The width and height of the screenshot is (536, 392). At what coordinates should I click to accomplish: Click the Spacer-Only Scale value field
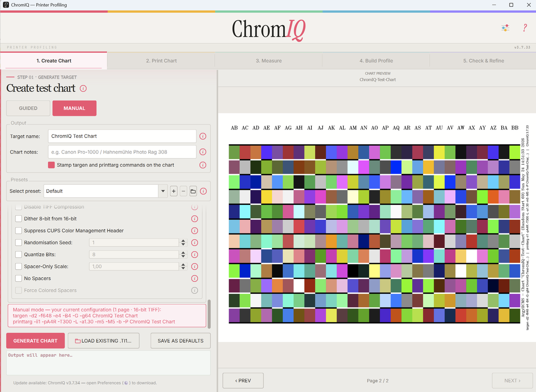tap(134, 267)
